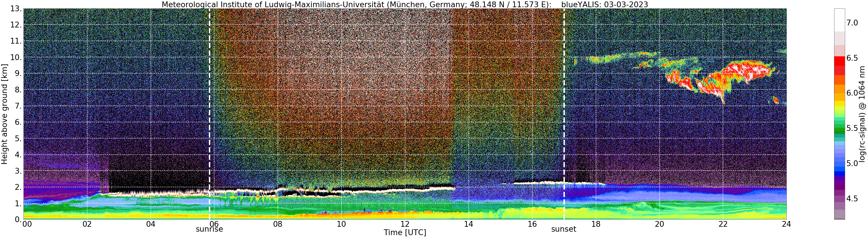
Task: Click the y-axis tick label '2.'
Action: pyautogui.click(x=18, y=187)
